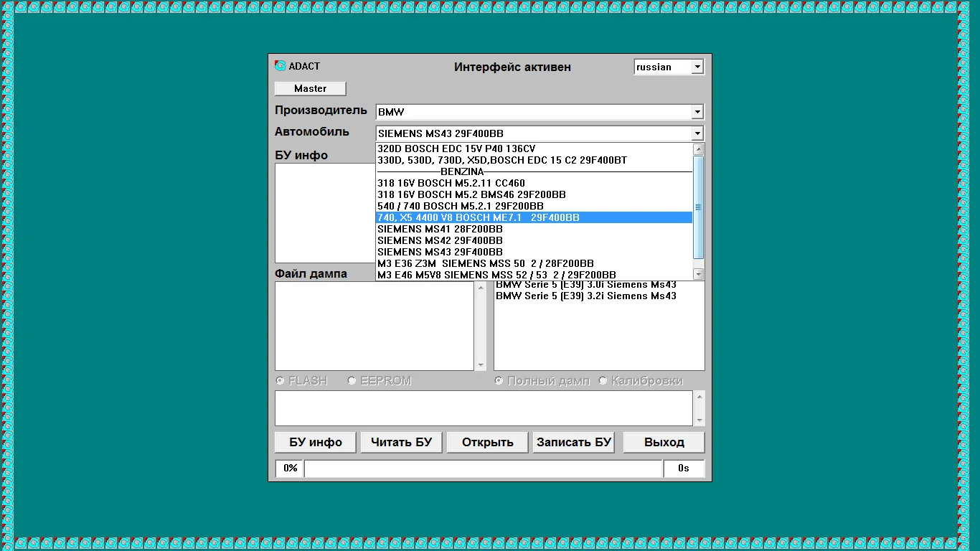Click the ADACT application icon
980x551 pixels.
(x=281, y=66)
